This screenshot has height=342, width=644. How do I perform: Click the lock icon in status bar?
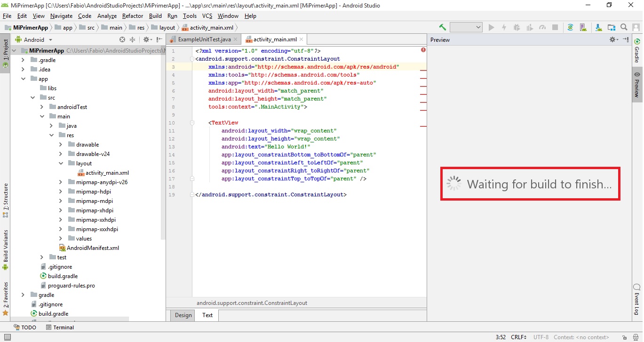(x=624, y=337)
